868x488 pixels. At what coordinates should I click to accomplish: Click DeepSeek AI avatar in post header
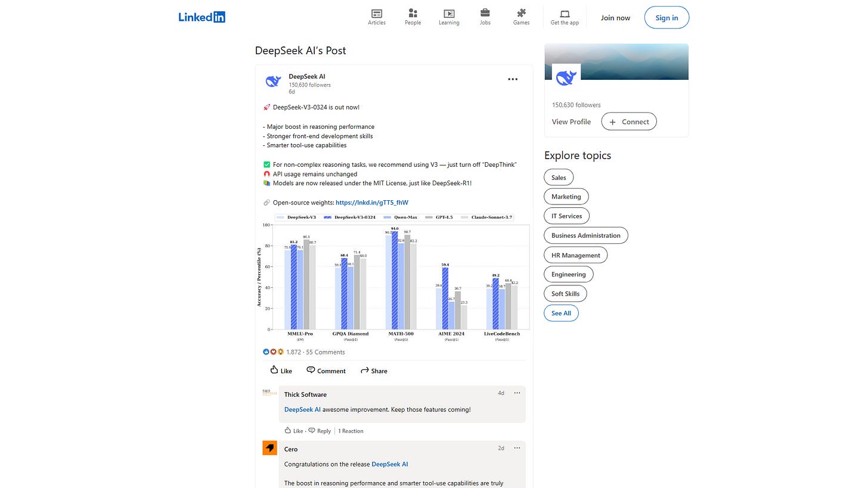pos(273,82)
